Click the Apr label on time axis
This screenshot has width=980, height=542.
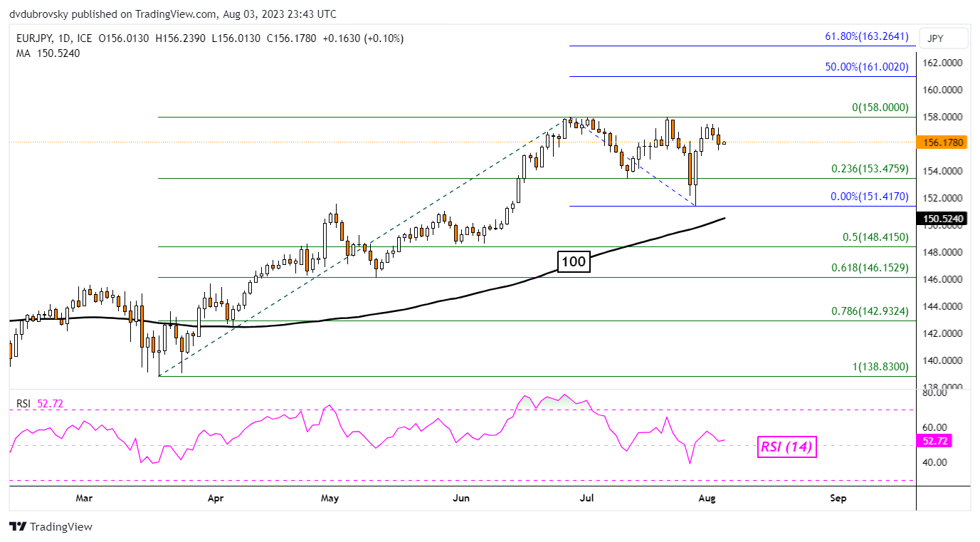click(x=216, y=498)
